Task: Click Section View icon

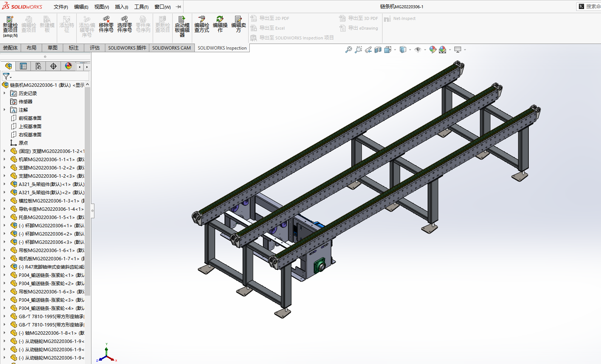Action: tap(378, 50)
